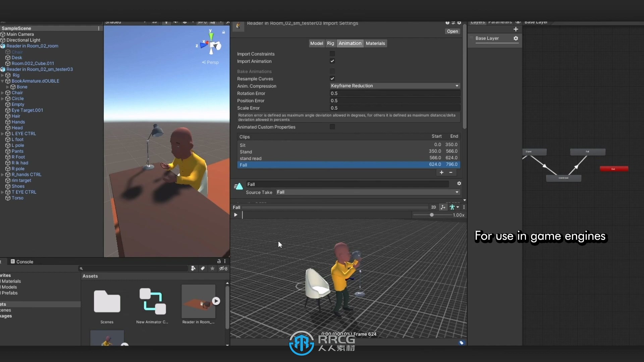Screen dimensions: 644x362
Task: Drag animation playback speed slider
Action: (431, 215)
